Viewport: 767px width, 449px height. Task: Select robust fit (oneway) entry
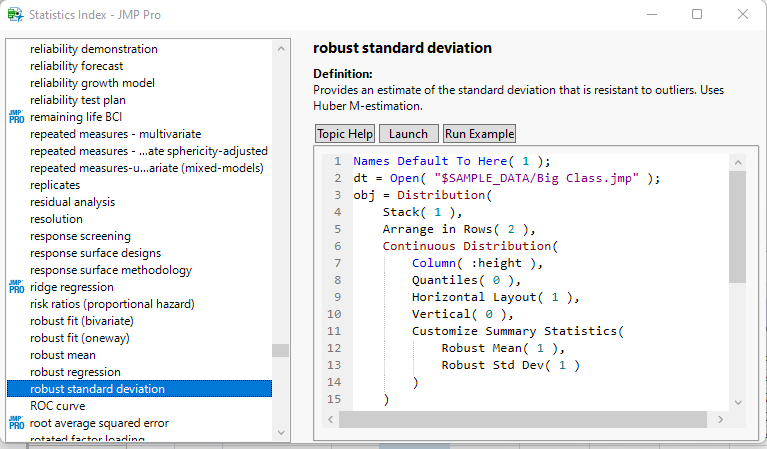pyautogui.click(x=80, y=338)
